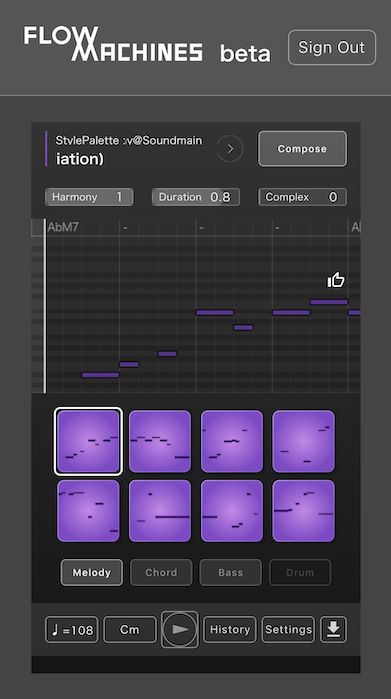Pick the last thumbnail in bottom row
391x699 pixels.
tap(303, 511)
